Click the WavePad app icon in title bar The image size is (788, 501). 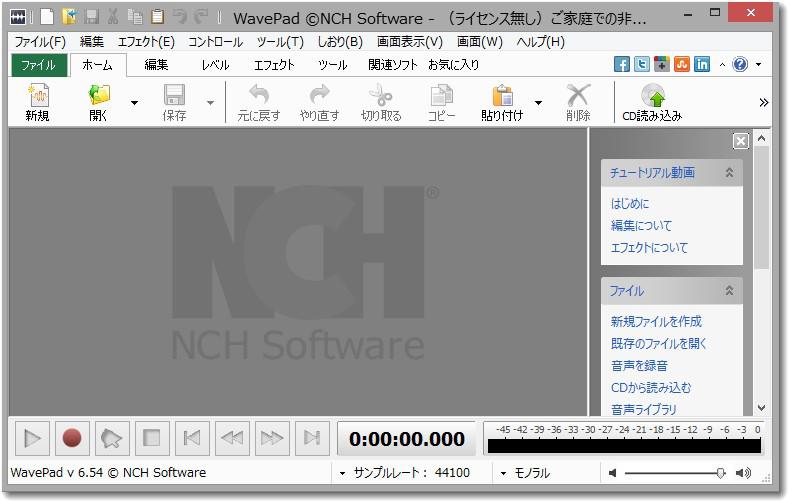coord(18,18)
